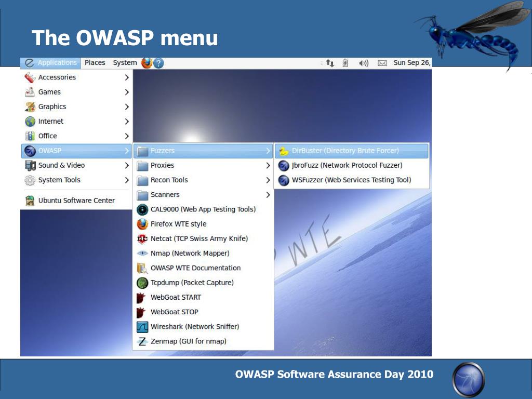Click the Office category icon
This screenshot has height=399, width=532.
pyautogui.click(x=30, y=136)
